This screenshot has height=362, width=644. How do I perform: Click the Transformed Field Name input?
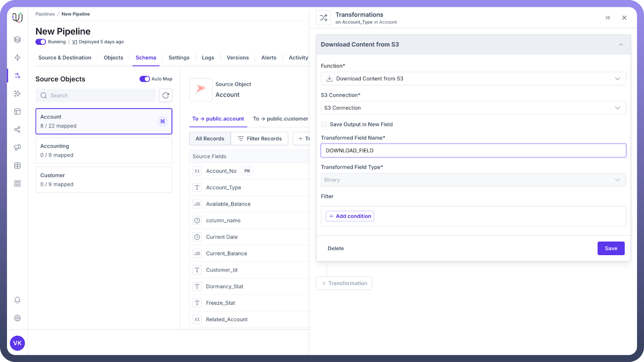(473, 150)
